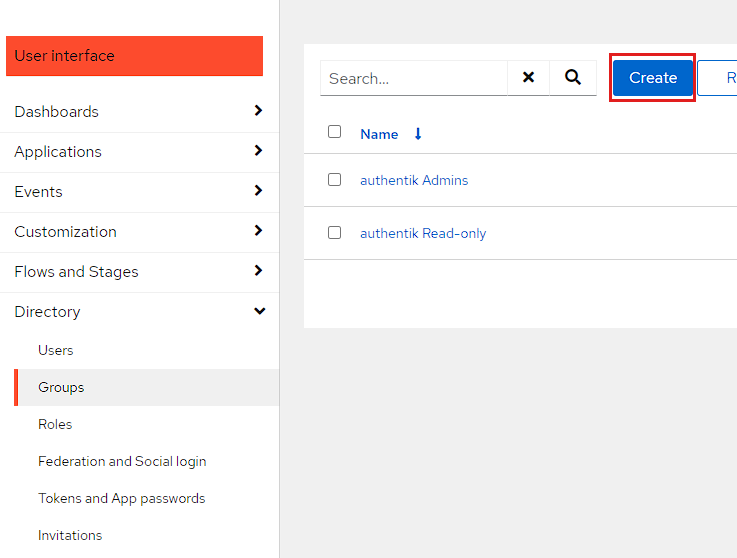Open Tokens and App passwords

point(121,498)
